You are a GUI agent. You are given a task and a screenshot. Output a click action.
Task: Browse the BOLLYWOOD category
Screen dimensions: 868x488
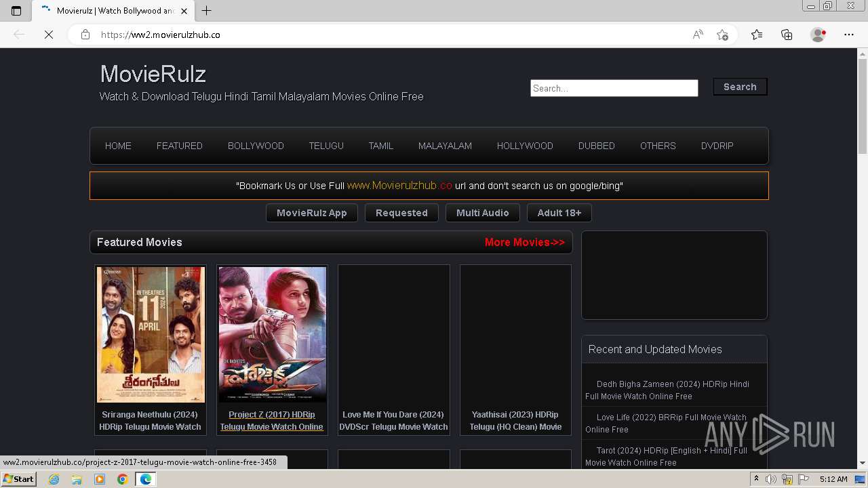point(256,146)
